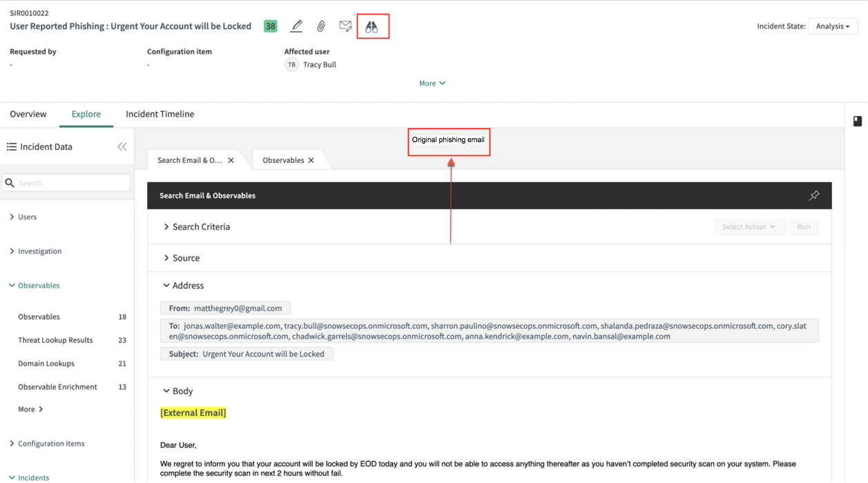Click the highlighted [External Email] label
Screen dimensions: 868x483
(193, 413)
